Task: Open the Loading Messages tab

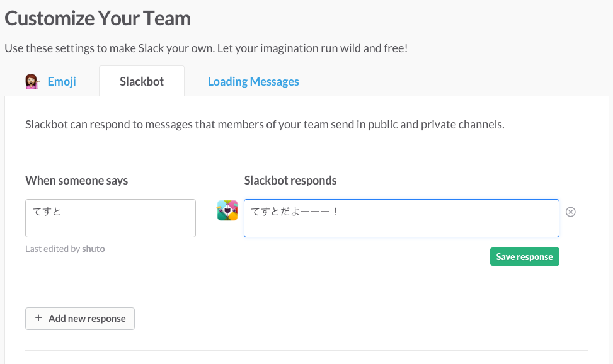Action: 253,81
